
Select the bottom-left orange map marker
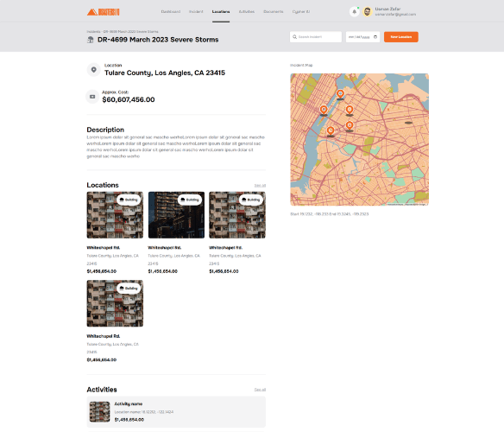coord(331,131)
